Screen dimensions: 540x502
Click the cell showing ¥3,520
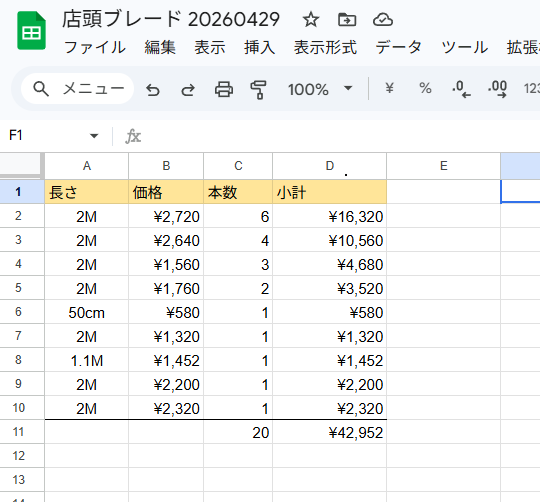coord(330,288)
